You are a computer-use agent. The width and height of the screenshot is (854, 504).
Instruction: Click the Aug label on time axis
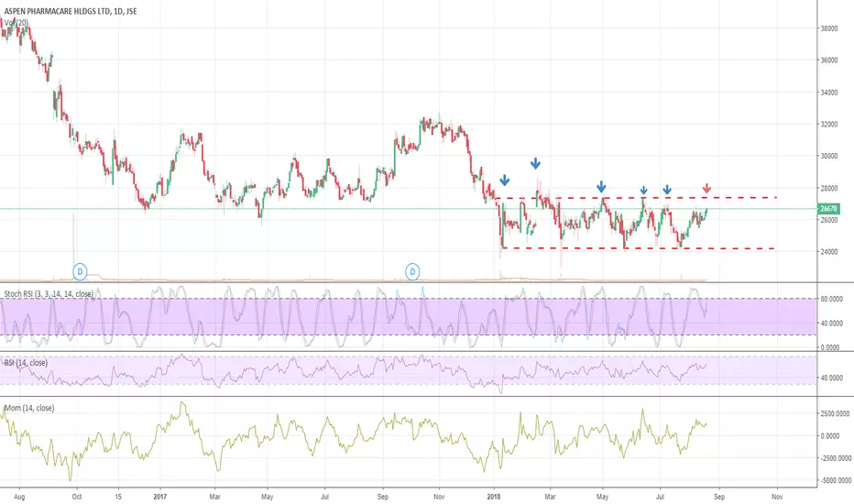19,497
